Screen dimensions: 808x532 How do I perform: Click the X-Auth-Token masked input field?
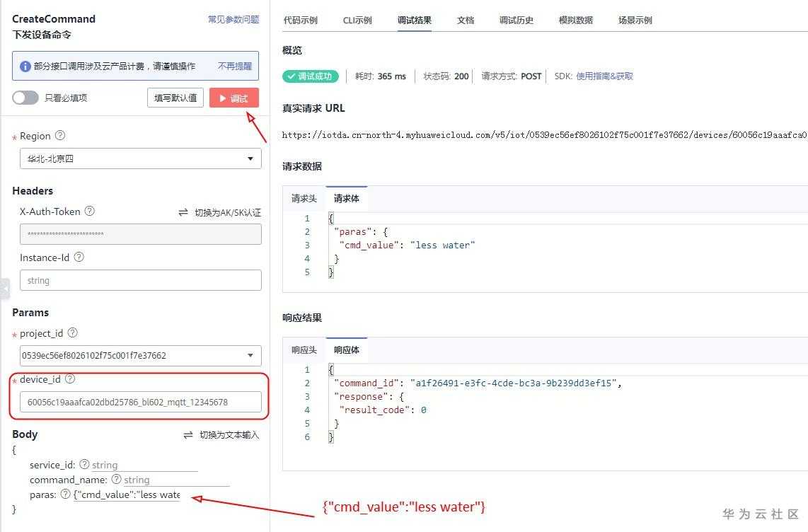(x=141, y=234)
